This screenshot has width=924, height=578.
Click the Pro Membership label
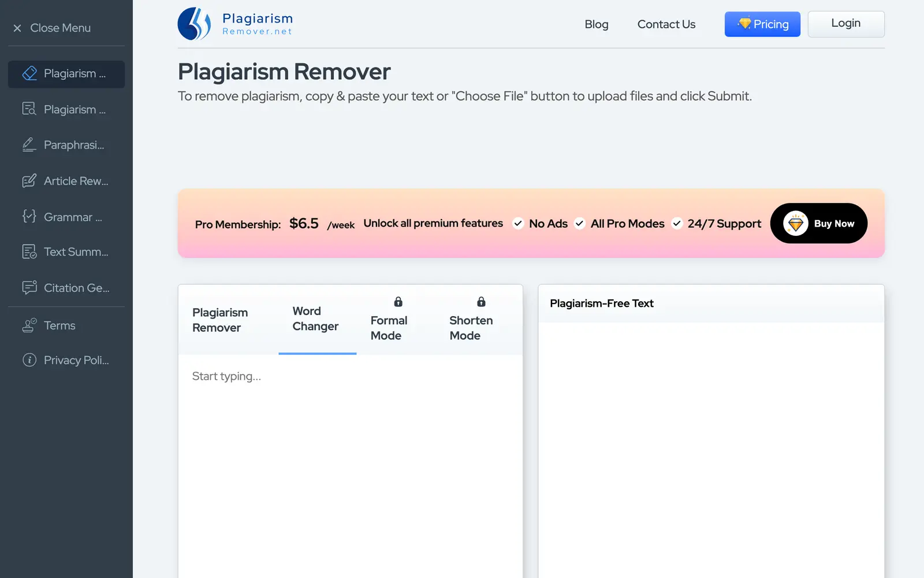[x=238, y=224]
